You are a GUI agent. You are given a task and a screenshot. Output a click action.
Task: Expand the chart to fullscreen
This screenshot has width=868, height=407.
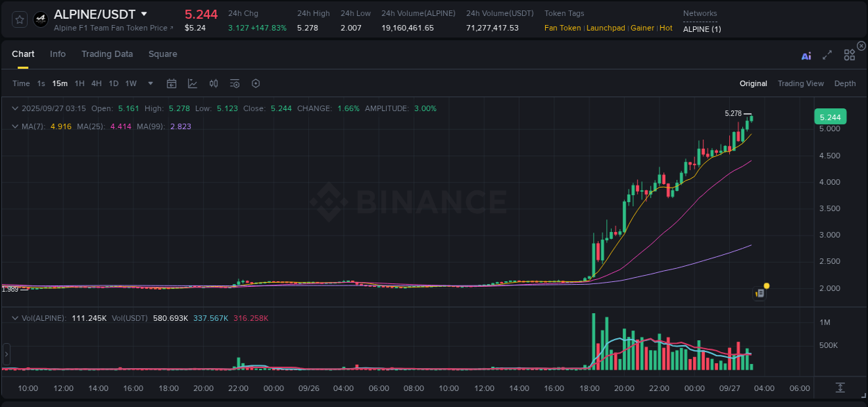pyautogui.click(x=827, y=56)
